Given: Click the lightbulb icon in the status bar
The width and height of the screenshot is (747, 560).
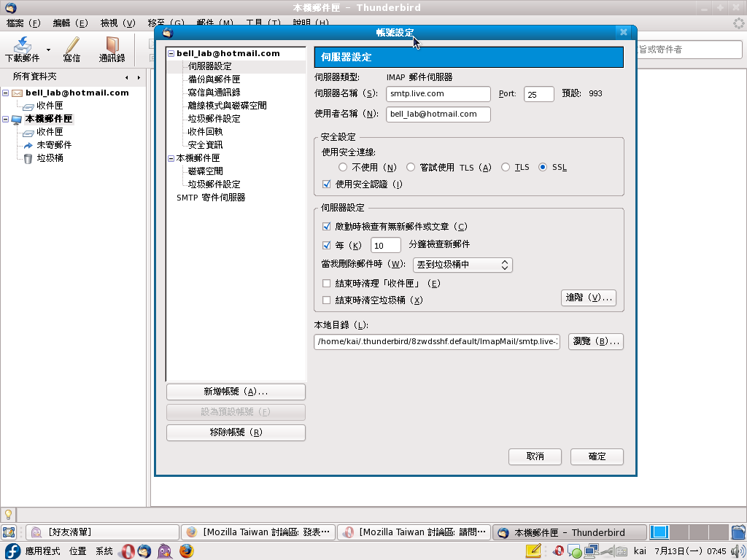Looking at the screenshot, I should [x=8, y=514].
